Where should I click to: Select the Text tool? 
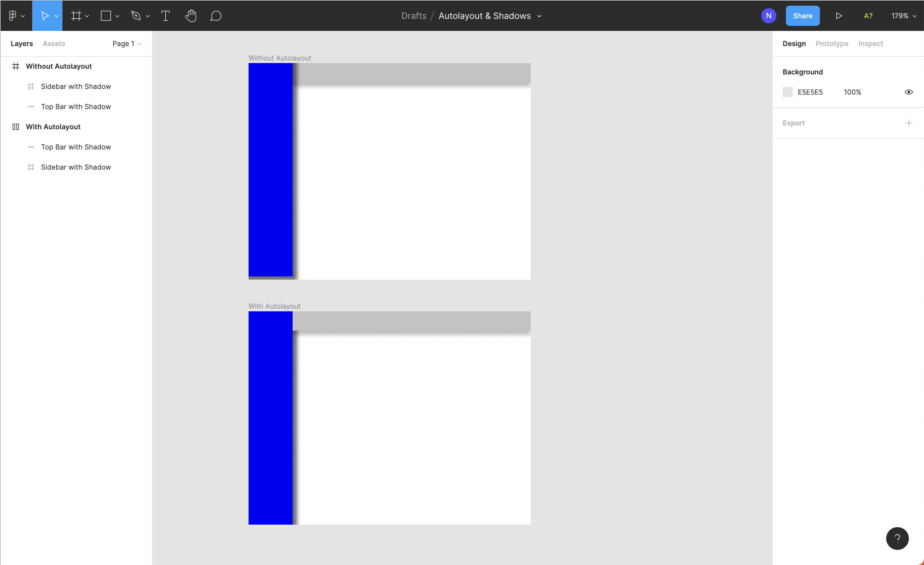[x=166, y=16]
